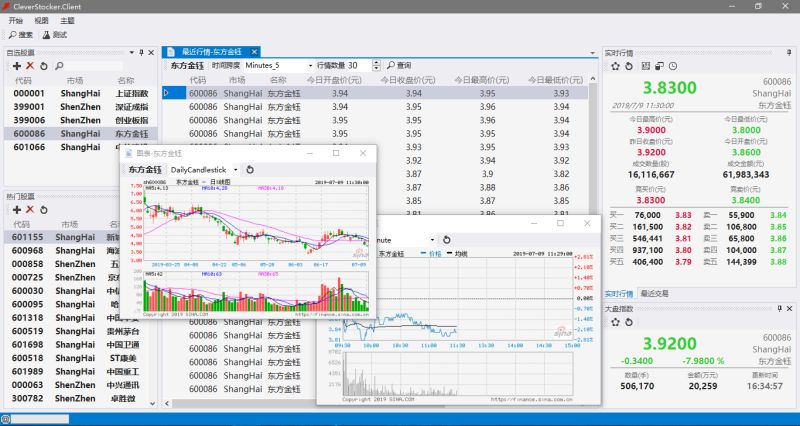This screenshot has height=426, width=800.
Task: Open the 视图 menu
Action: click(x=41, y=21)
